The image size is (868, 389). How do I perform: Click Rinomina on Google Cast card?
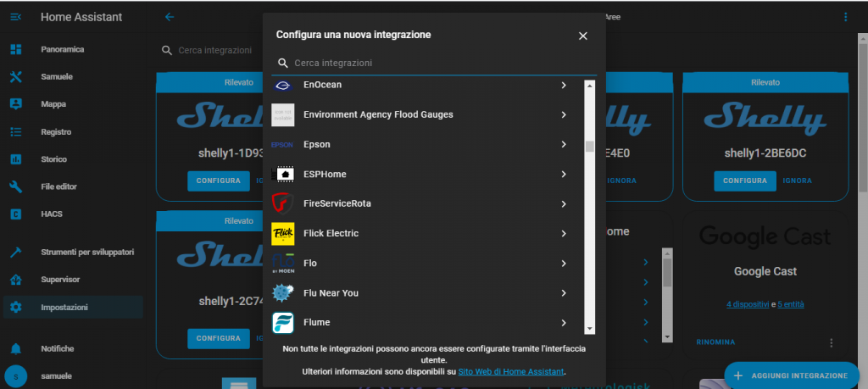coord(715,342)
